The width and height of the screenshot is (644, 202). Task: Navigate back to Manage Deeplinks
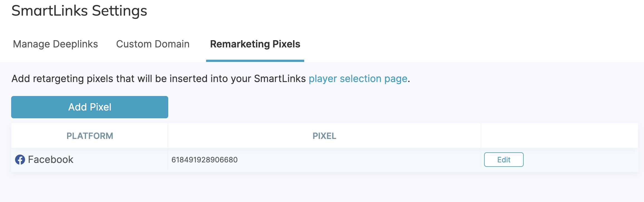(x=55, y=44)
